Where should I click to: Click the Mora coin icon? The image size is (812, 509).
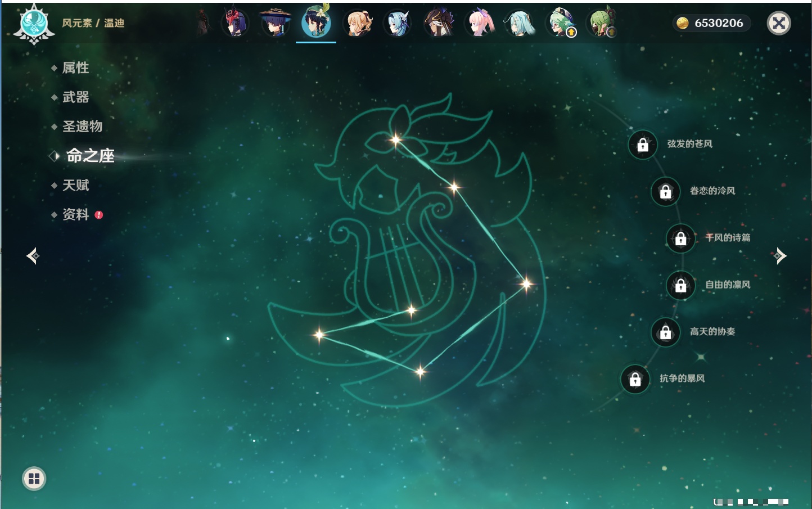click(x=682, y=23)
